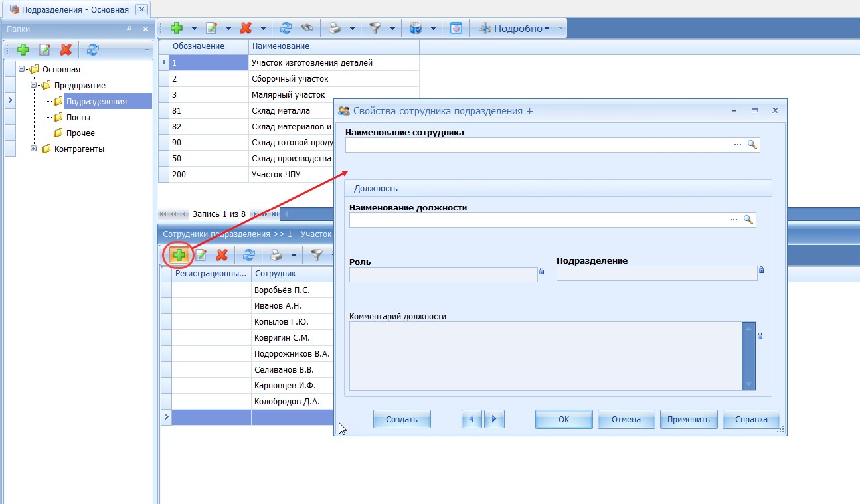The height and width of the screenshot is (504, 860).
Task: Print the departments list
Action: [x=335, y=28]
